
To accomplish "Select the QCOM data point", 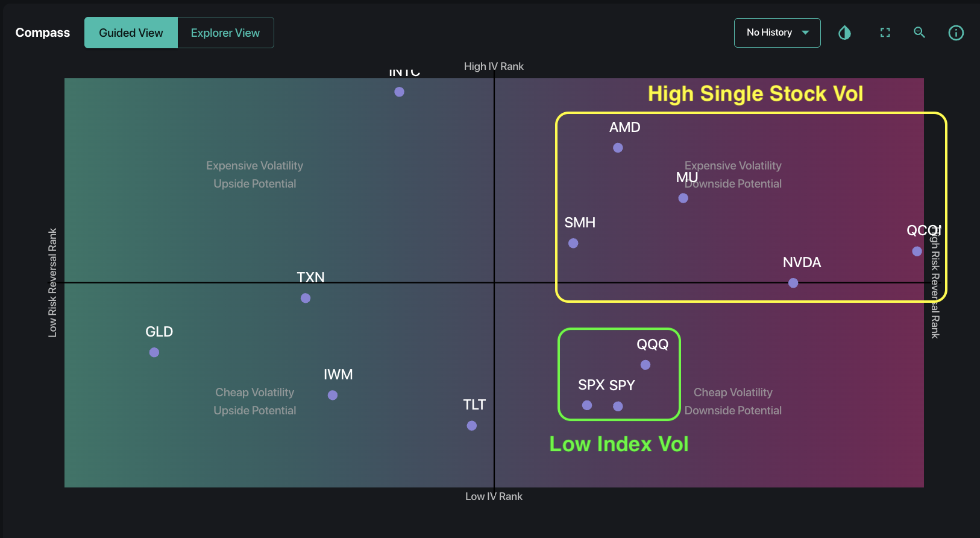I will point(917,251).
